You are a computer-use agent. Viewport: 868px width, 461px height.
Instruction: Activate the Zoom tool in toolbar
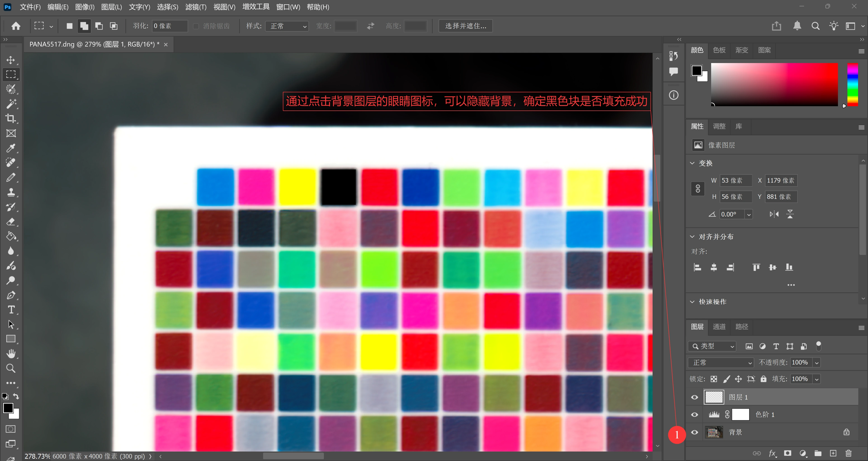click(x=11, y=368)
